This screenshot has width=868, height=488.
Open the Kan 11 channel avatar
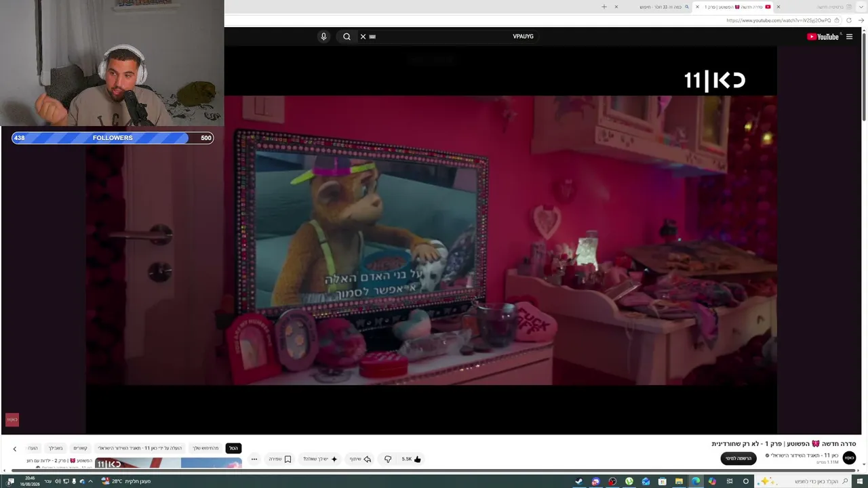849,458
